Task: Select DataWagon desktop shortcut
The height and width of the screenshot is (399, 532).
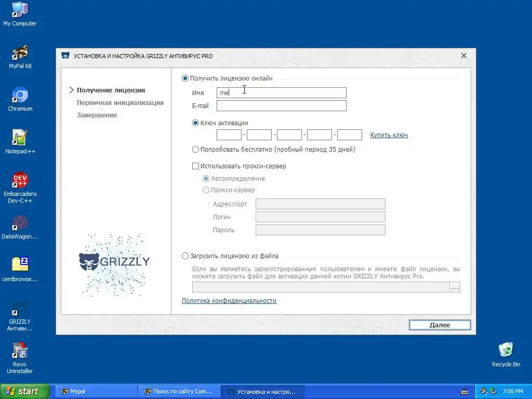Action: point(20,228)
